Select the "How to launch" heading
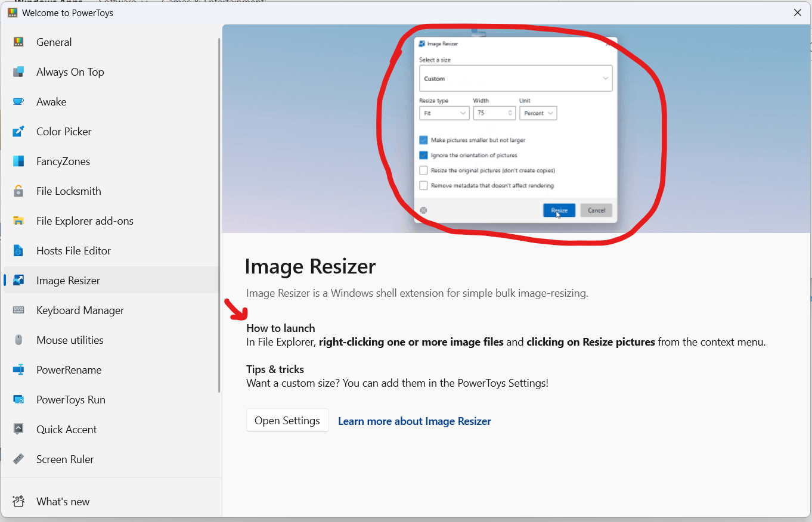 [281, 328]
